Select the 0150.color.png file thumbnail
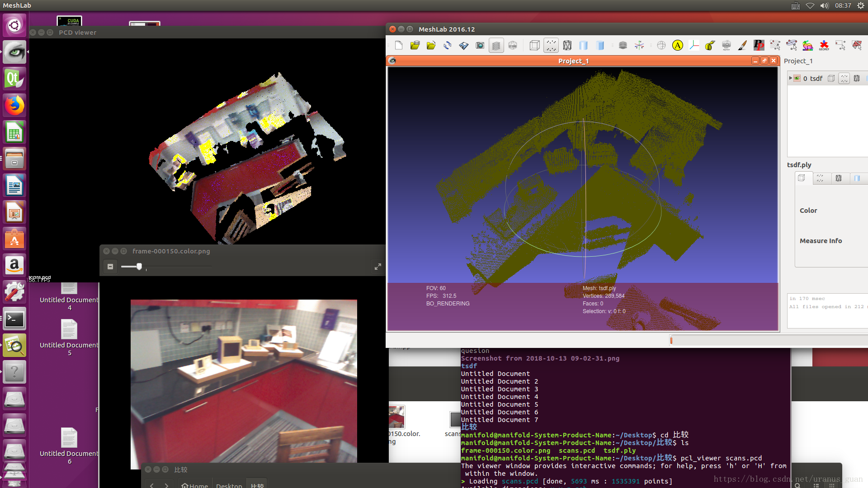The image size is (868, 488). click(396, 417)
